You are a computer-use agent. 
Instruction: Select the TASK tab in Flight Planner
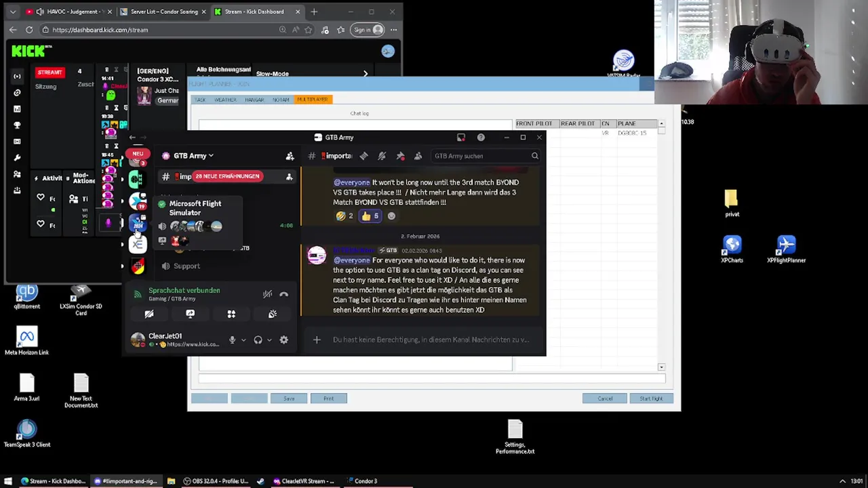(200, 100)
